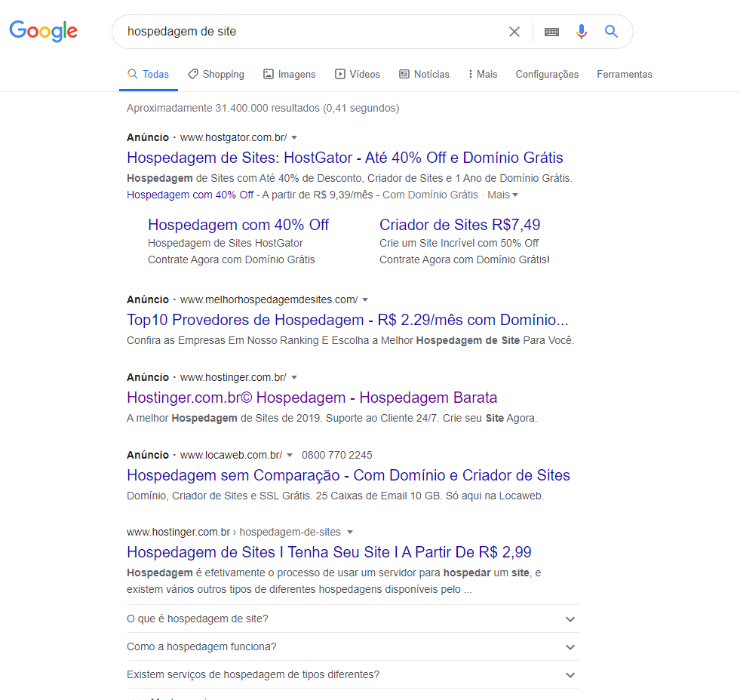Expand dropdown arrow next to www.hostinger.com.br/ ad
Viewport: 740px width, 700px height.
pos(294,378)
